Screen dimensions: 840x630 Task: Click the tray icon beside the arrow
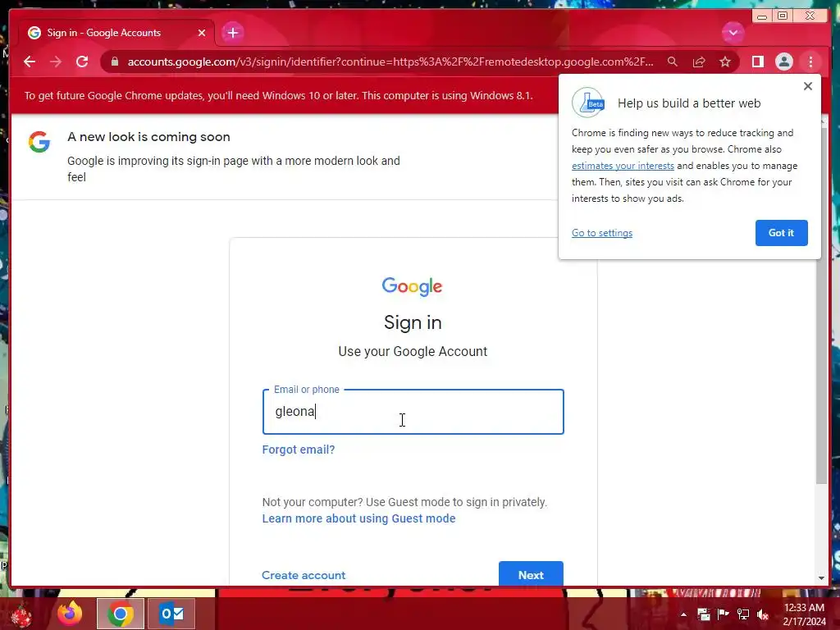pyautogui.click(x=703, y=614)
